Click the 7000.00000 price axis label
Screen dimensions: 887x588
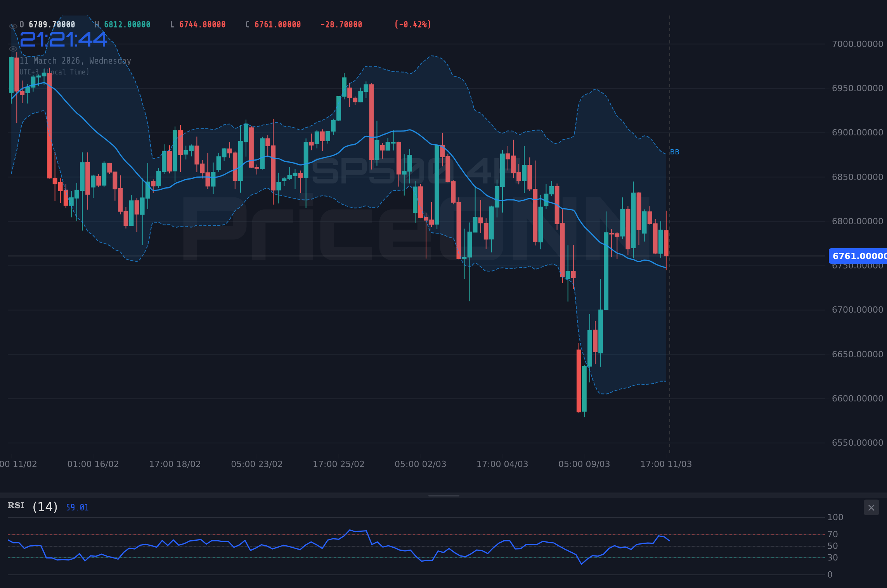click(858, 44)
